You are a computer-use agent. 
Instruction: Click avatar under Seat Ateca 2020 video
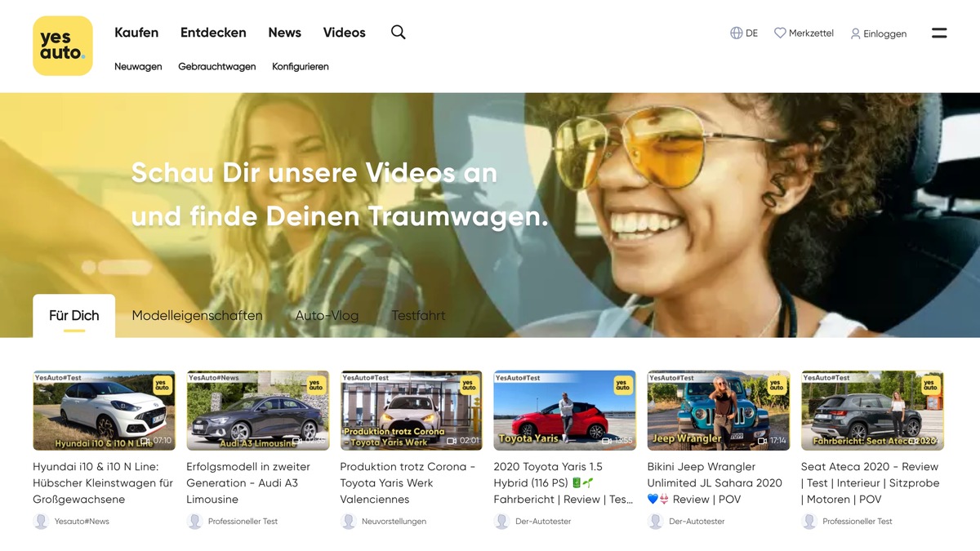coord(809,521)
